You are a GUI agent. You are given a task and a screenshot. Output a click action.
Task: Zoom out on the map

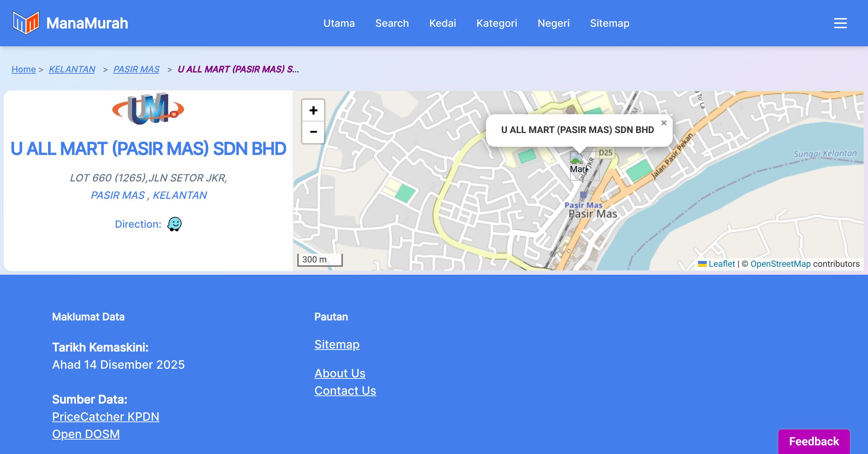(x=313, y=132)
